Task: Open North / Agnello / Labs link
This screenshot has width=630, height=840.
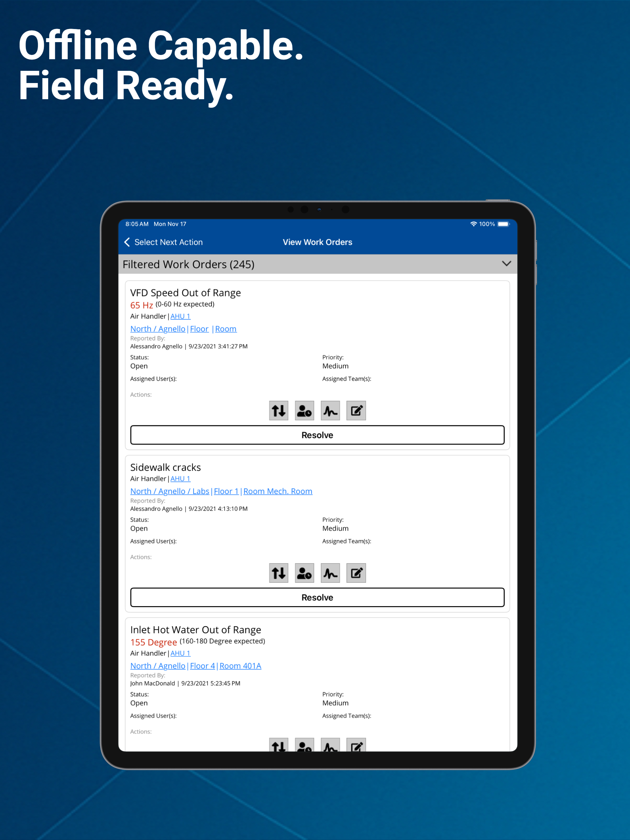Action: pyautogui.click(x=170, y=491)
